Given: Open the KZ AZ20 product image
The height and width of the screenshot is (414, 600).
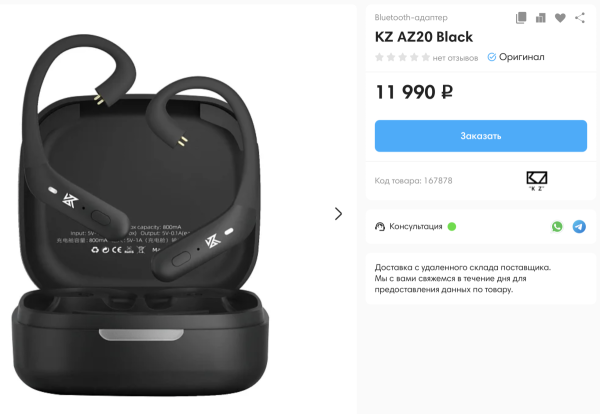Looking at the screenshot, I should click(x=141, y=215).
